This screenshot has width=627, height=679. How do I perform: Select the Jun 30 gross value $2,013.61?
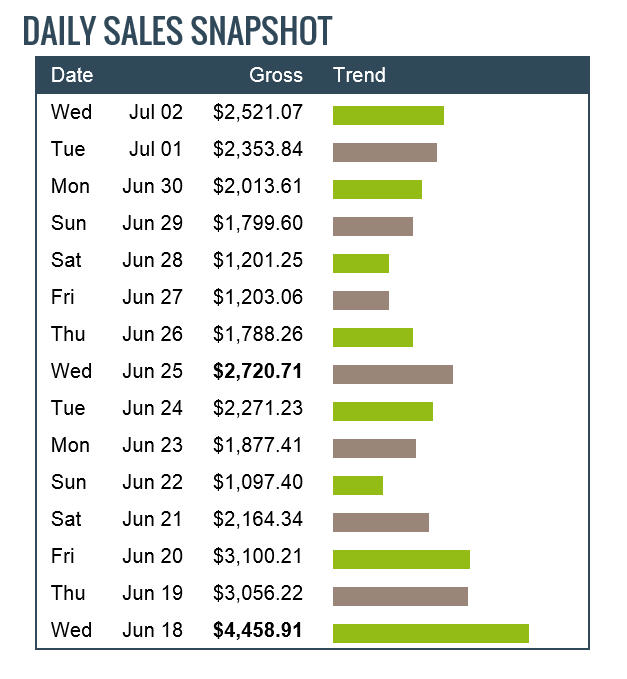(x=257, y=186)
